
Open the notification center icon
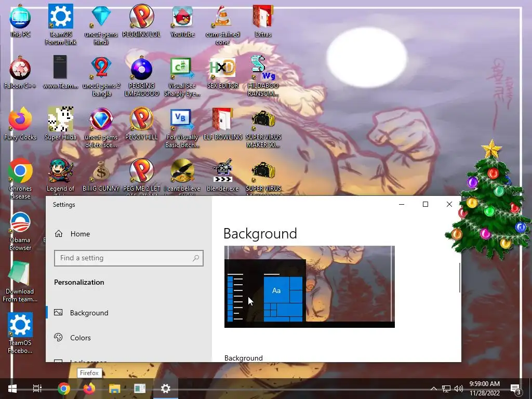(x=515, y=389)
